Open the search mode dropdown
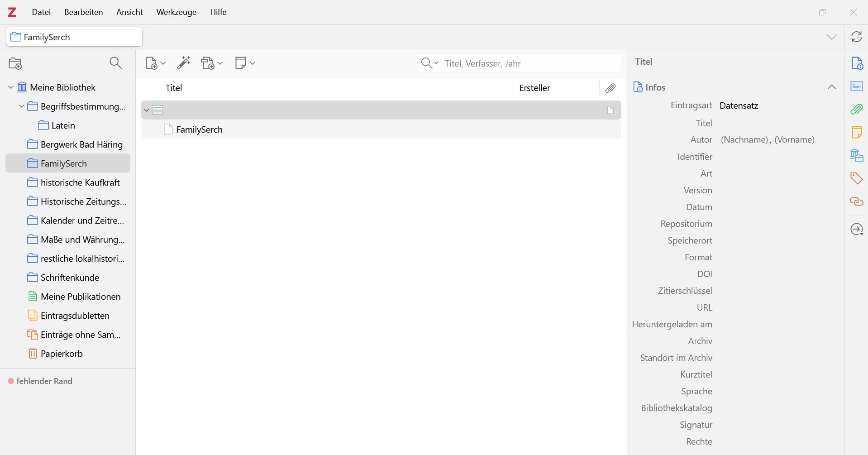Image resolution: width=868 pixels, height=455 pixels. (429, 63)
